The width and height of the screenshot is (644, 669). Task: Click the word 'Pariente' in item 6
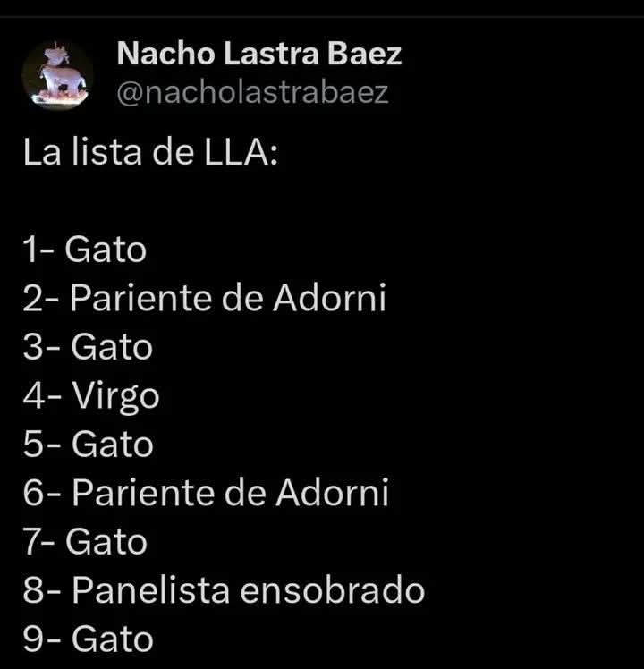coord(136,493)
